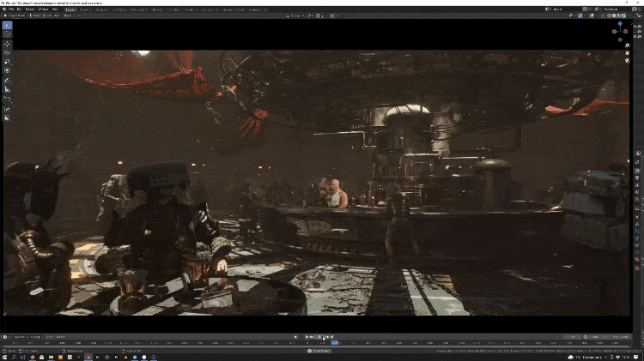Select the Add Cube tool

click(7, 99)
